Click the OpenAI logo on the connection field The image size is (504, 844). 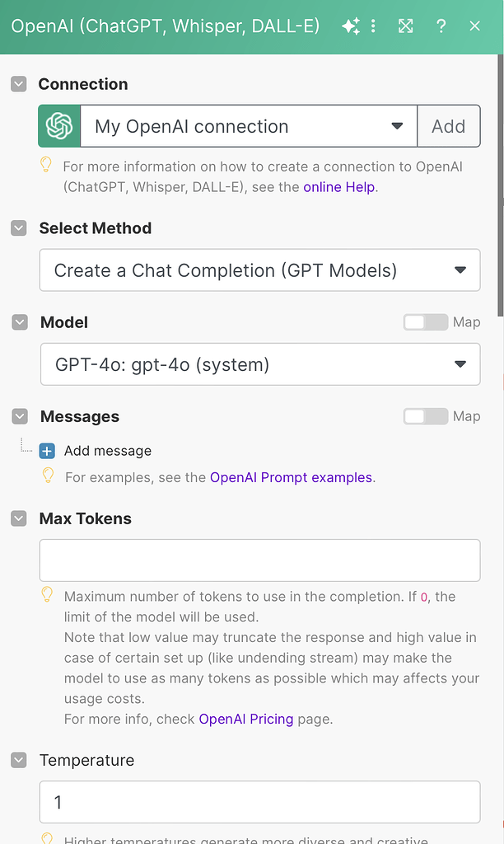click(58, 126)
